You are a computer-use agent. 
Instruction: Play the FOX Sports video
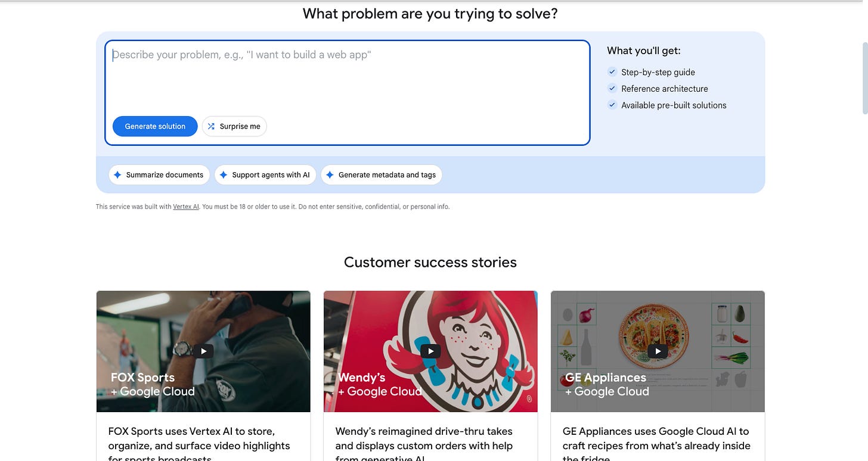pyautogui.click(x=203, y=351)
